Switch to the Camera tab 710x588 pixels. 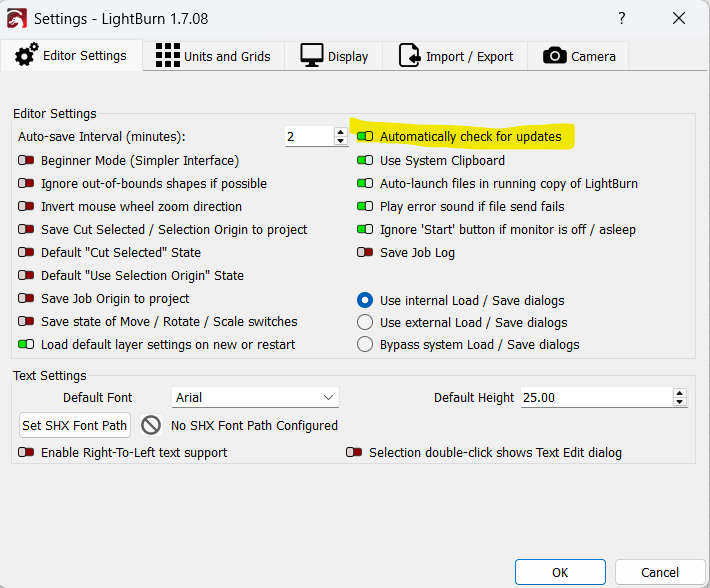578,56
